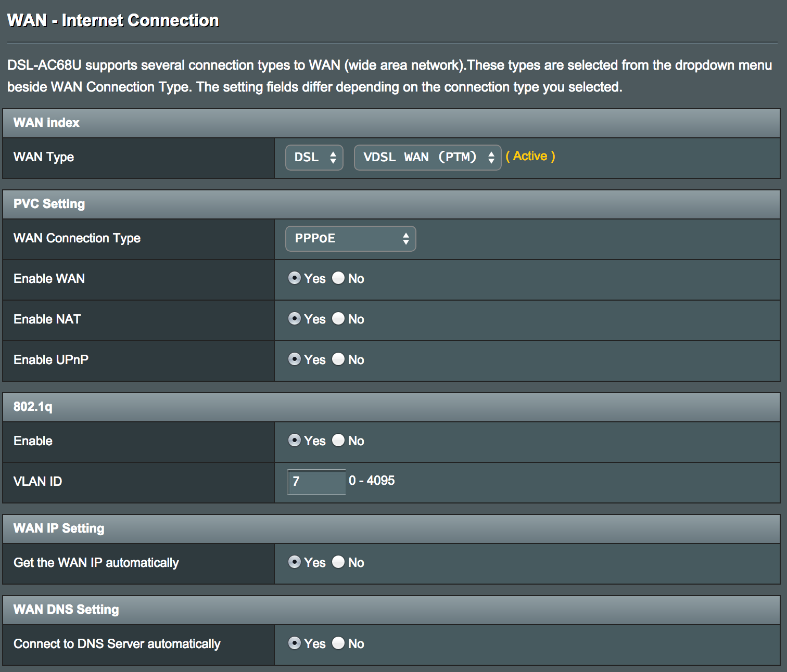
Task: Enable 802.1q with Yes option
Action: click(x=295, y=441)
